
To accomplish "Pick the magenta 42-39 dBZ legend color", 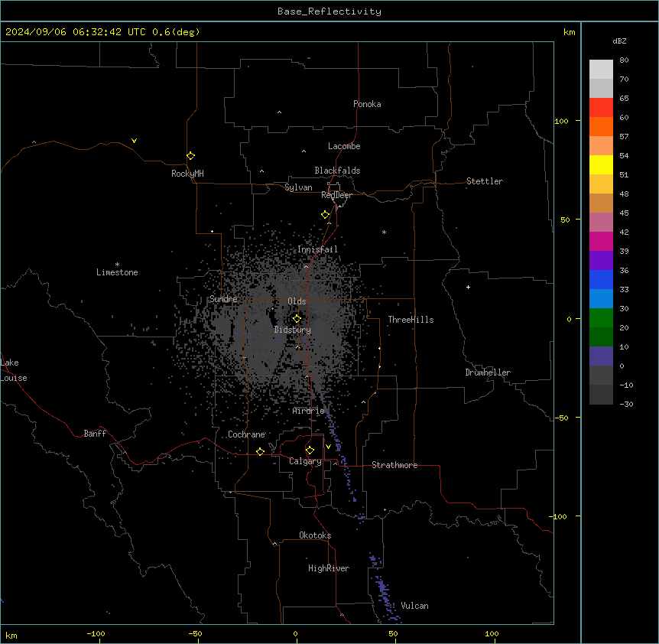I will pos(601,241).
